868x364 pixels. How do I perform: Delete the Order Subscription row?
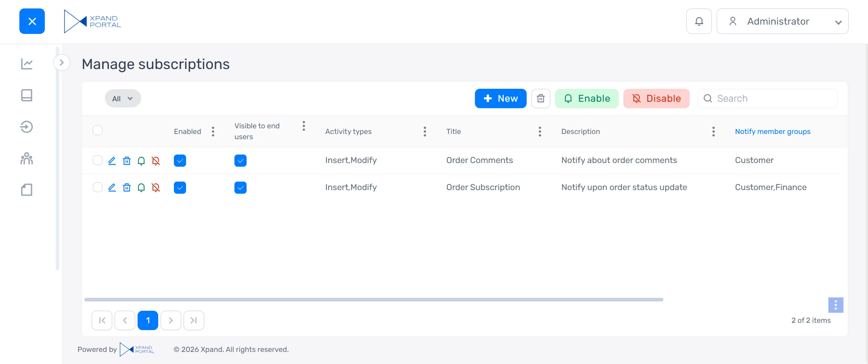(x=127, y=188)
